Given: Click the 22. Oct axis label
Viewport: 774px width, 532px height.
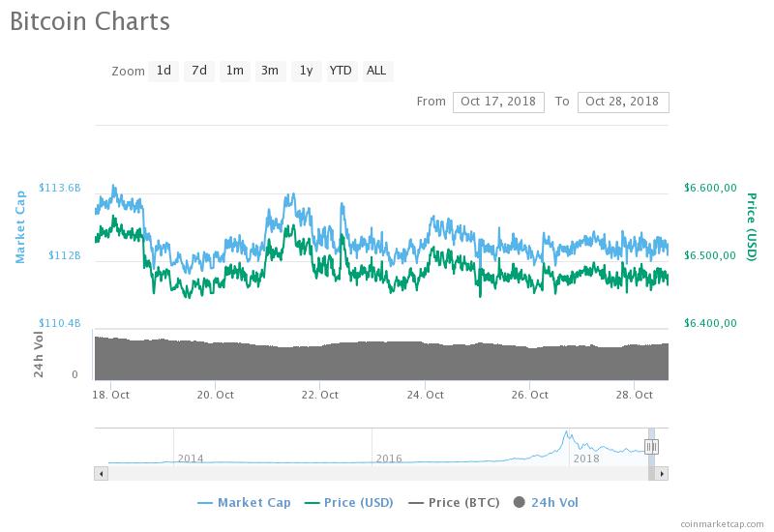Looking at the screenshot, I should (320, 395).
